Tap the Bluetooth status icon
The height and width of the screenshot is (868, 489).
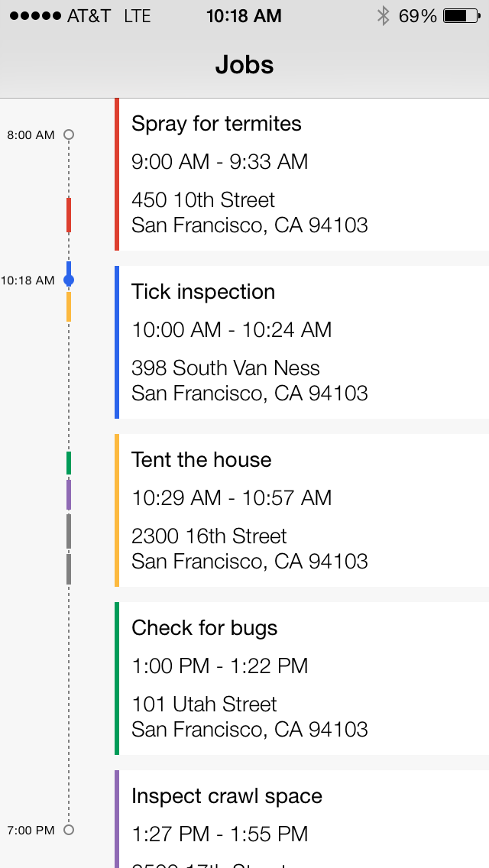click(x=384, y=16)
